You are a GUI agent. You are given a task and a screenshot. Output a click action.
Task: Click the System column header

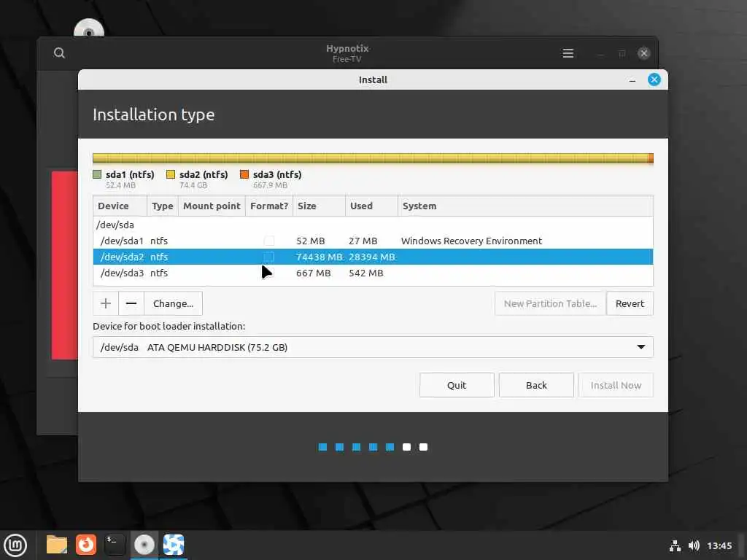525,206
